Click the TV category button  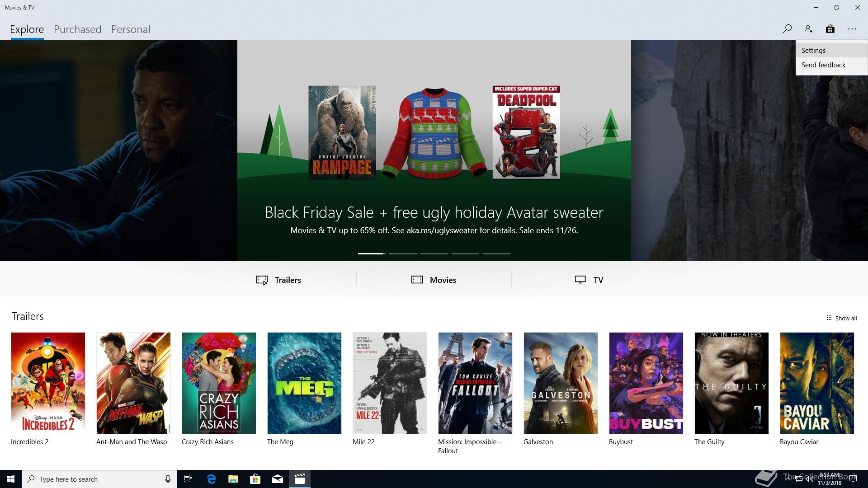coord(589,280)
